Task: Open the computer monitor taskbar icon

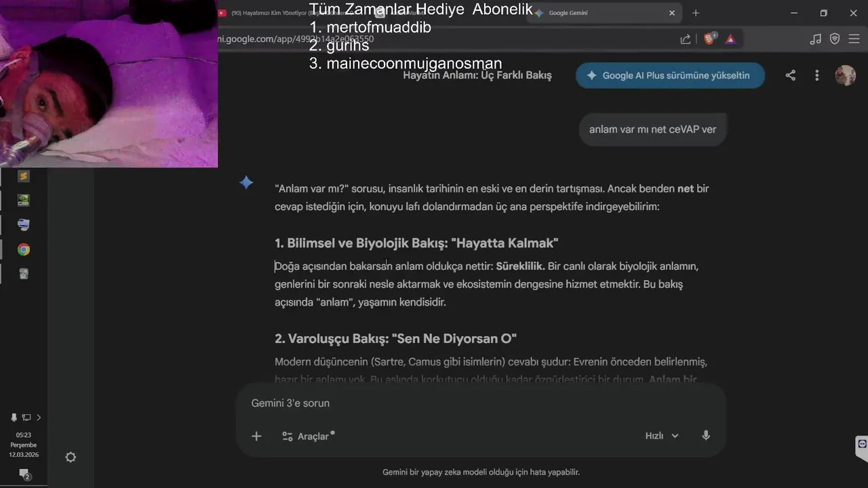Action: [24, 225]
